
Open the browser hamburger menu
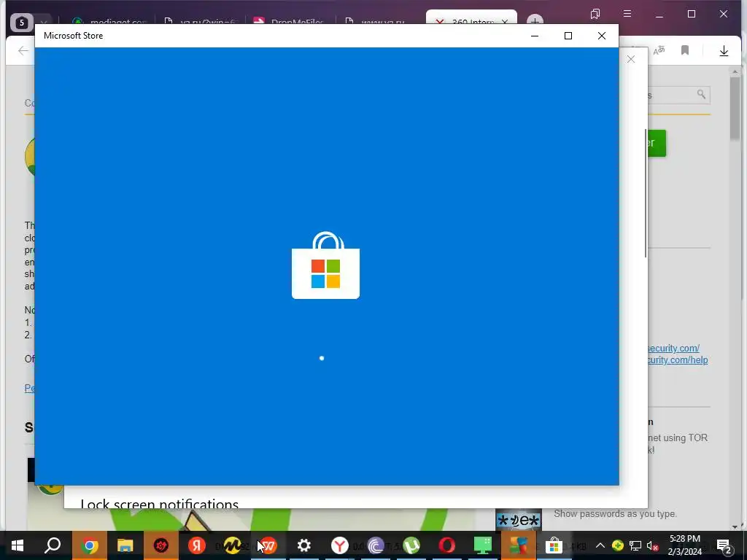point(627,14)
